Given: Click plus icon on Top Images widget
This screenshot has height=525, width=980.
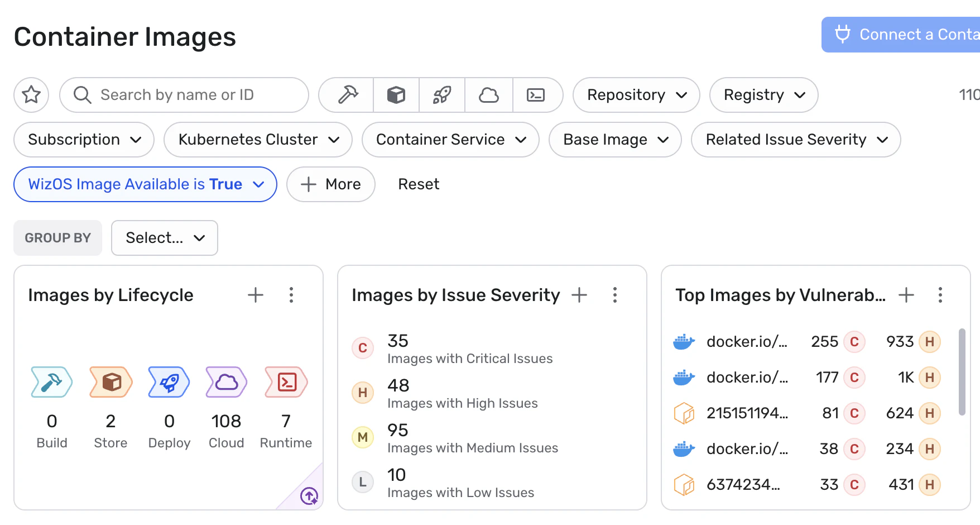Looking at the screenshot, I should pos(906,295).
